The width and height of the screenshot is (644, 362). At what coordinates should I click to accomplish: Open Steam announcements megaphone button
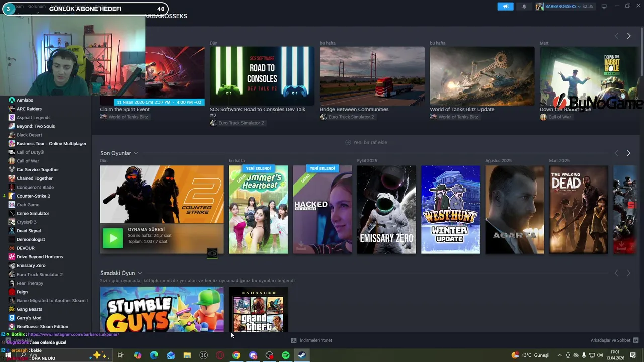coord(506,6)
